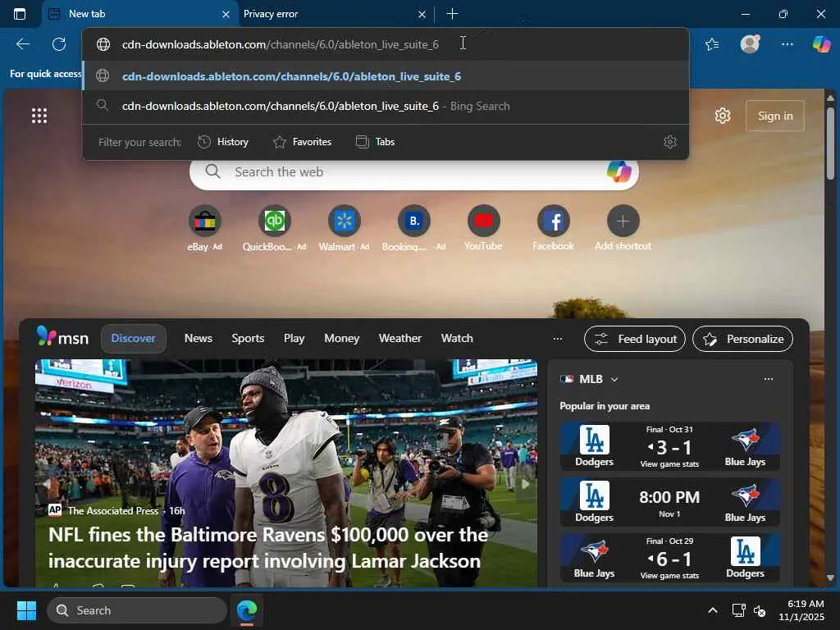Go back with the browser arrow
Image resolution: width=840 pixels, height=630 pixels.
coord(22,44)
